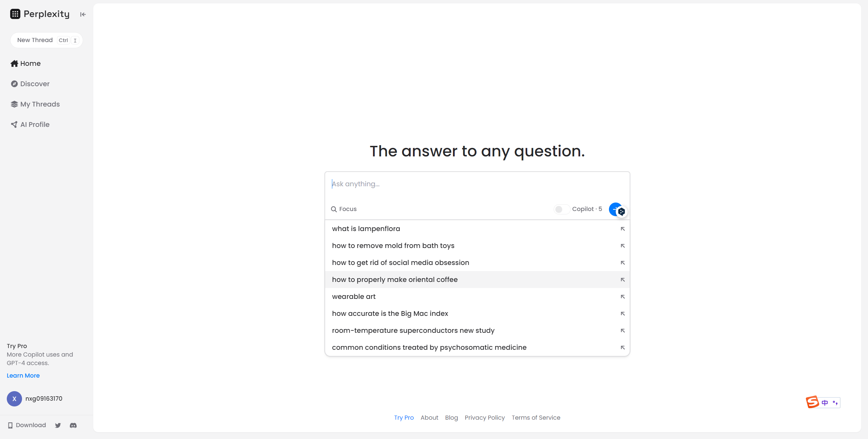Collapse the sidebar with arrow icon

(83, 14)
